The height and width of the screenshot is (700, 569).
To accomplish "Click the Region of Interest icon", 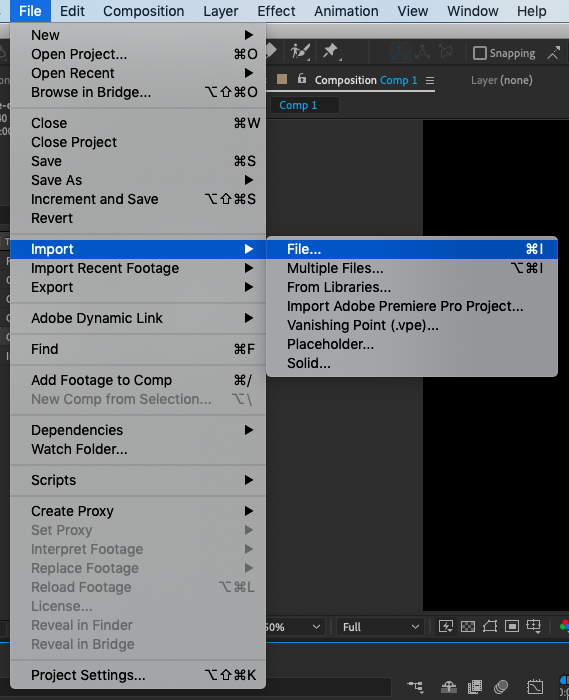I will [x=512, y=626].
